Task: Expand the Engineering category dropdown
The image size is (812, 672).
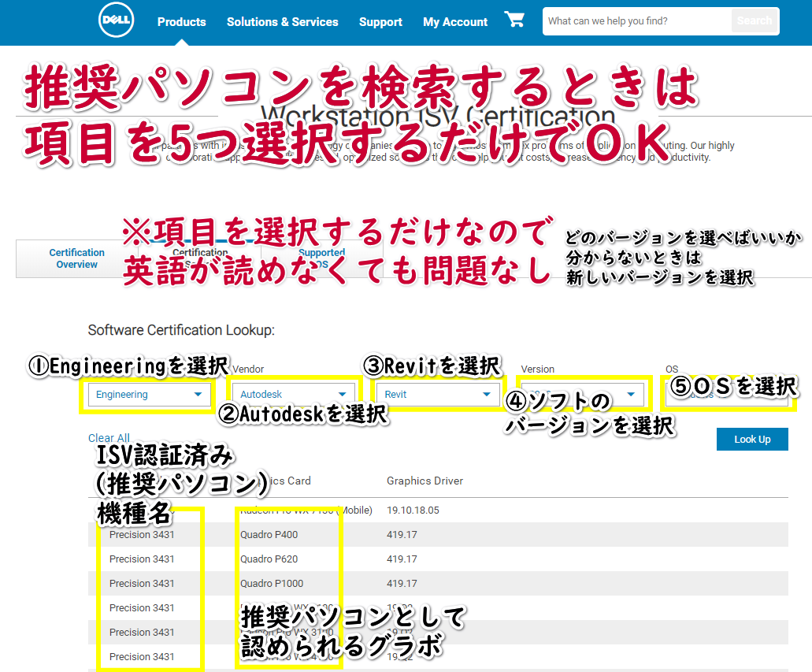Action: [149, 394]
